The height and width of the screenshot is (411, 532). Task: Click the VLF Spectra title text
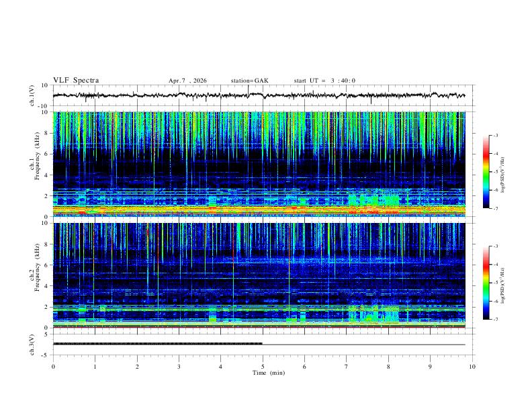point(76,81)
